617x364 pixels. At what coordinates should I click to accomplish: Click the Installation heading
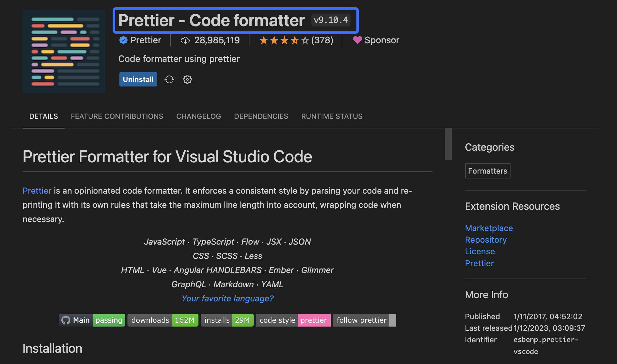coord(52,349)
